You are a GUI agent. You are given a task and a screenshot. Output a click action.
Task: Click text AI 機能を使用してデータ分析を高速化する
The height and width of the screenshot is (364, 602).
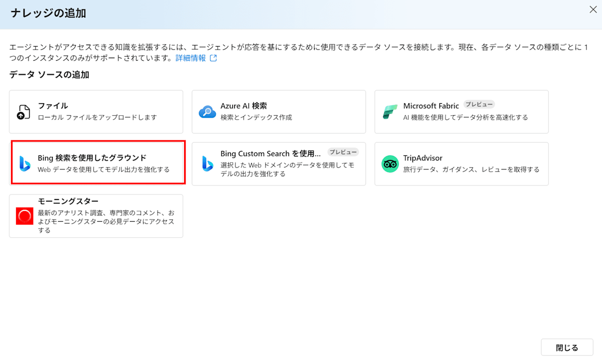466,117
